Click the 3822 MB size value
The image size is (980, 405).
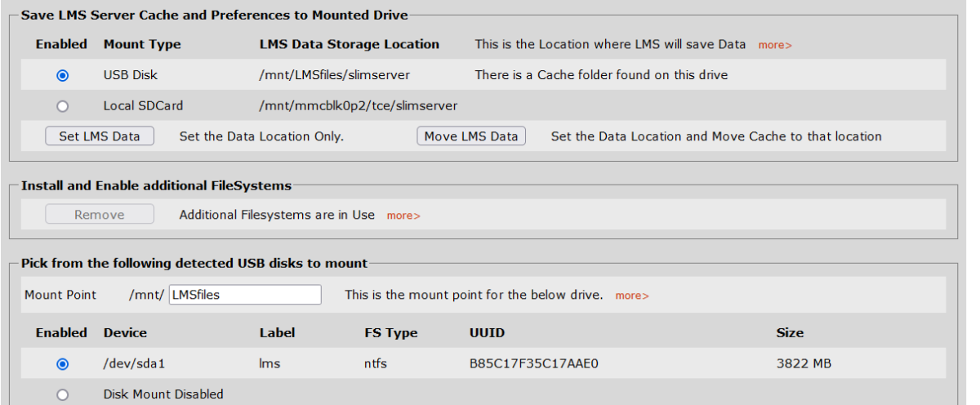804,364
